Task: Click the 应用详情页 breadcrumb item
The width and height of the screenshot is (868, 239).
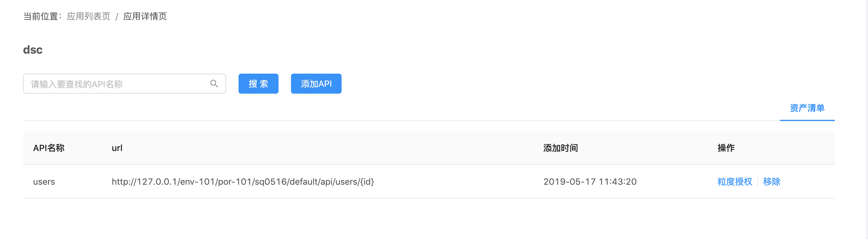Action: tap(145, 16)
